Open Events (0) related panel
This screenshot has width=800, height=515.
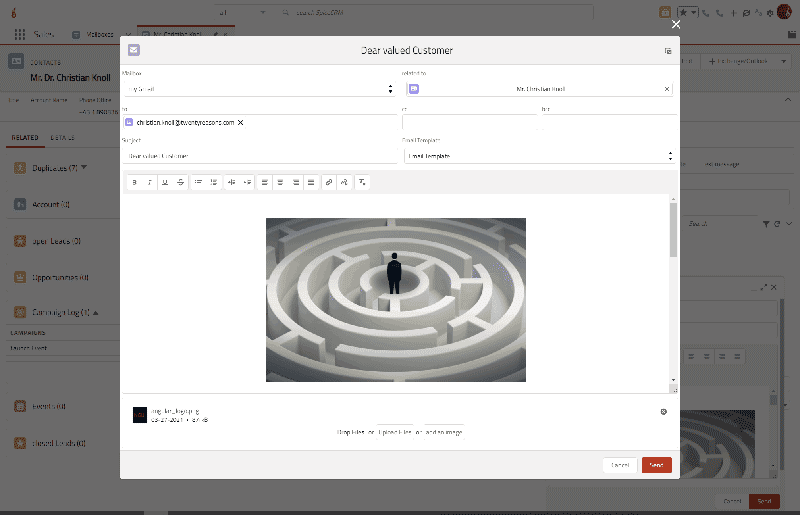49,406
